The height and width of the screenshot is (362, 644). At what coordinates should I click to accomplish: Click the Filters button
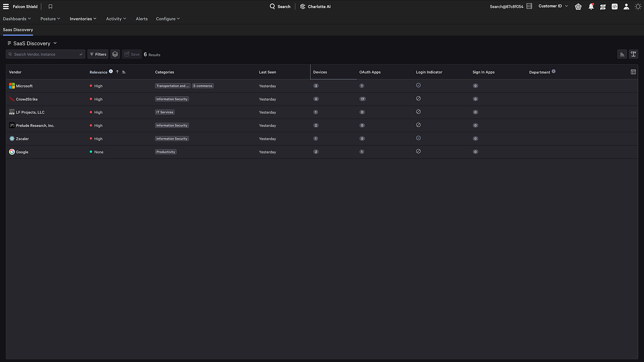pos(98,54)
